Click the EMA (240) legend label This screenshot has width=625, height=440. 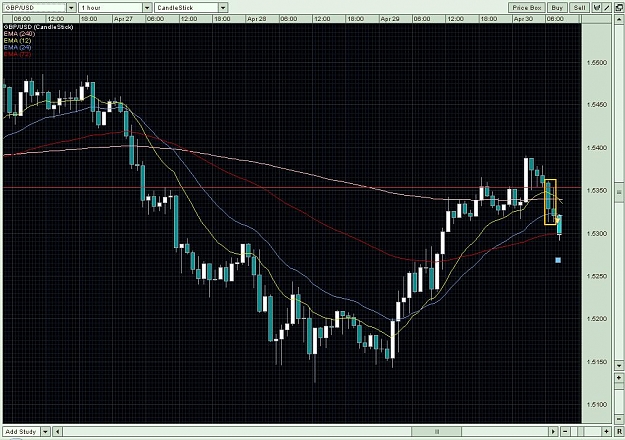tap(19, 33)
